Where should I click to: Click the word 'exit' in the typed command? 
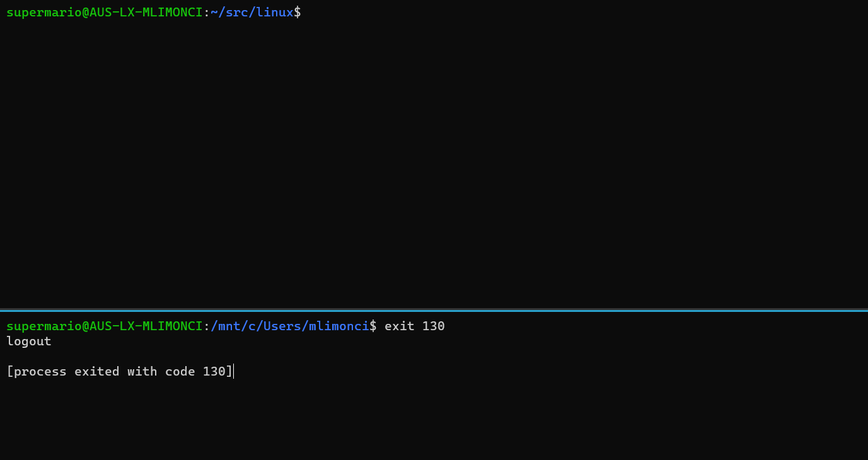coord(400,326)
